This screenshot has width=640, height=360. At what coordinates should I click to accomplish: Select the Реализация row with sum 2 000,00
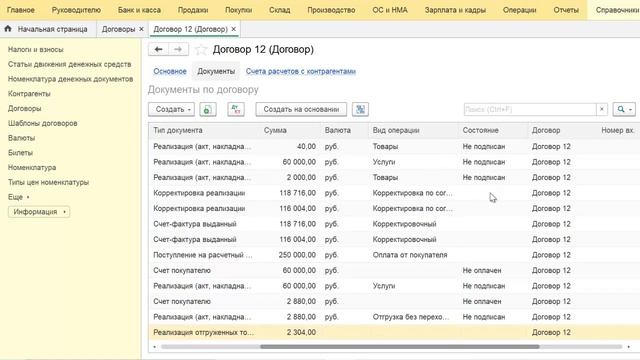coord(394,177)
